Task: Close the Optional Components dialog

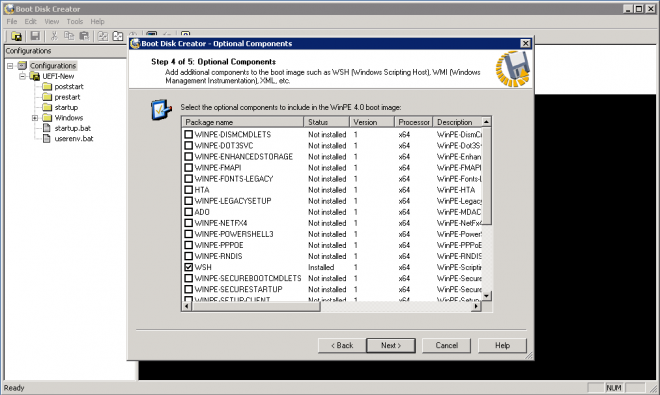Action: coord(525,43)
